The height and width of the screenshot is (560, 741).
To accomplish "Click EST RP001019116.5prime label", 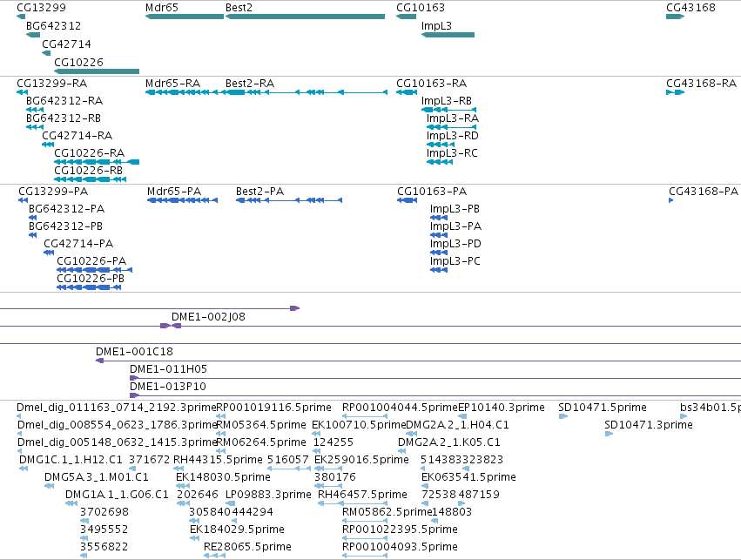I will coord(273,408).
